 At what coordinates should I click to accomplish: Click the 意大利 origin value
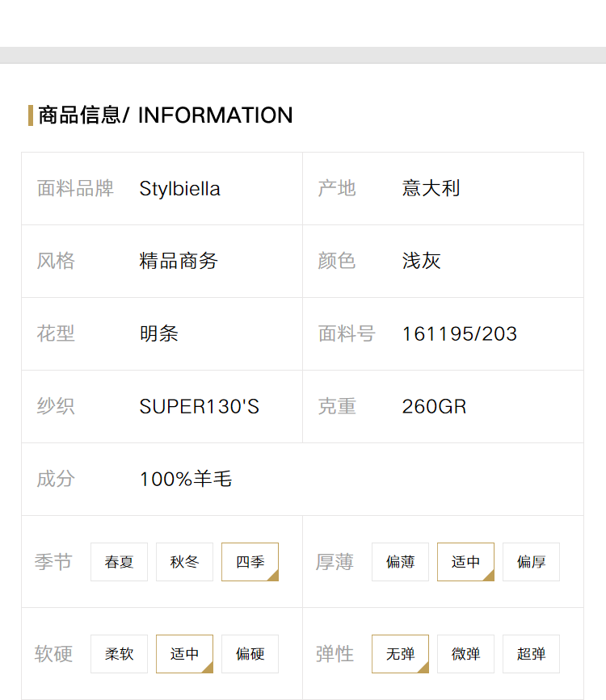tap(431, 188)
